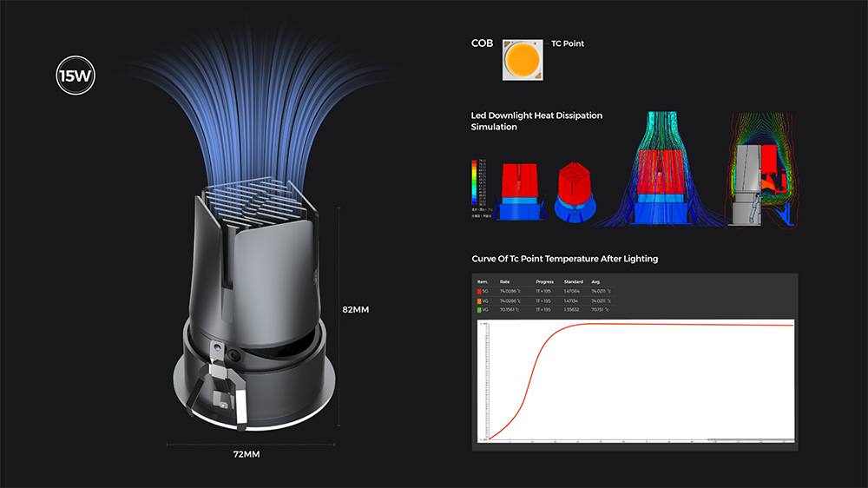Click the temperature color scale legend
This screenshot has width=868, height=488.
click(x=476, y=182)
